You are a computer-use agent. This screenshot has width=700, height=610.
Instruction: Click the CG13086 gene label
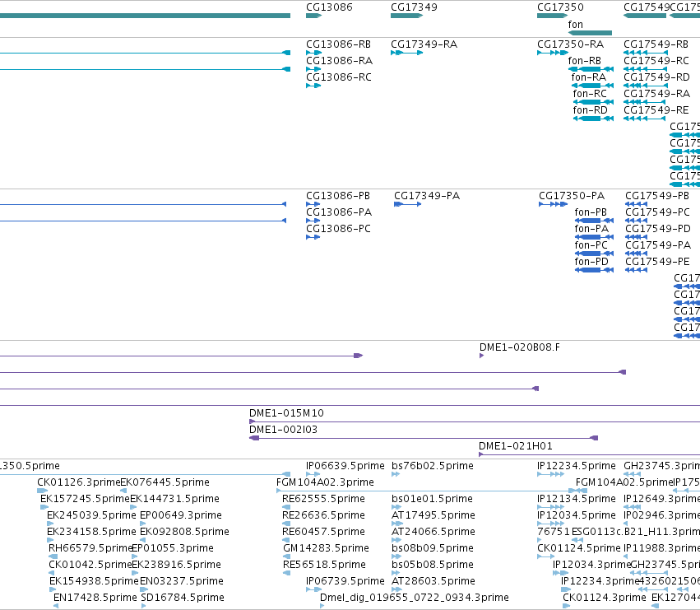click(x=329, y=7)
